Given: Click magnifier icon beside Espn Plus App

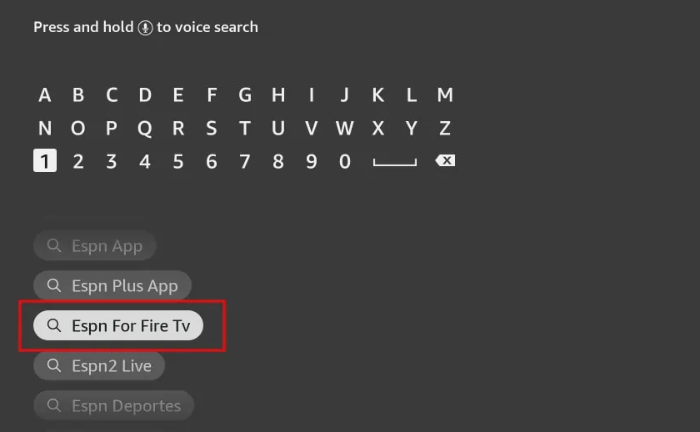Looking at the screenshot, I should pyautogui.click(x=54, y=285).
